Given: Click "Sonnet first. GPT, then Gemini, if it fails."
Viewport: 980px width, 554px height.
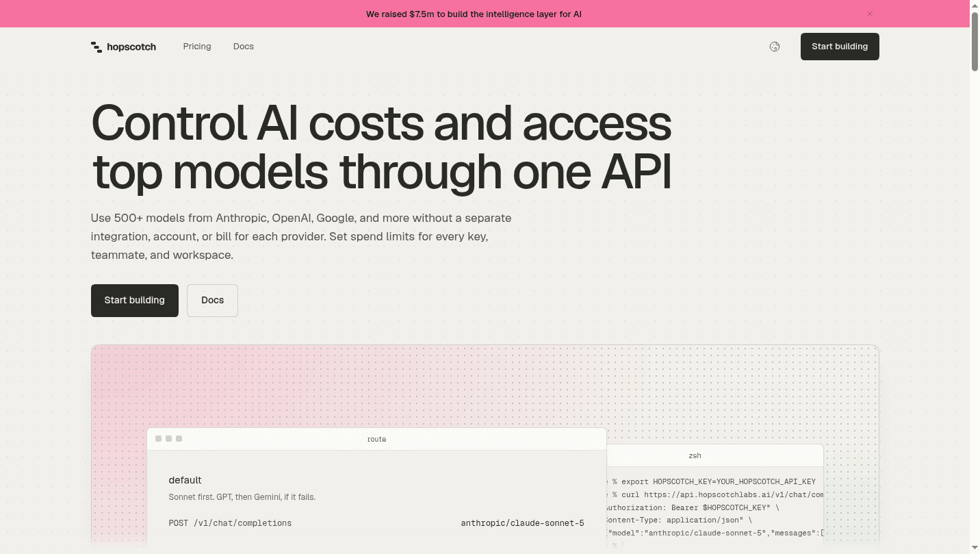Looking at the screenshot, I should (242, 497).
